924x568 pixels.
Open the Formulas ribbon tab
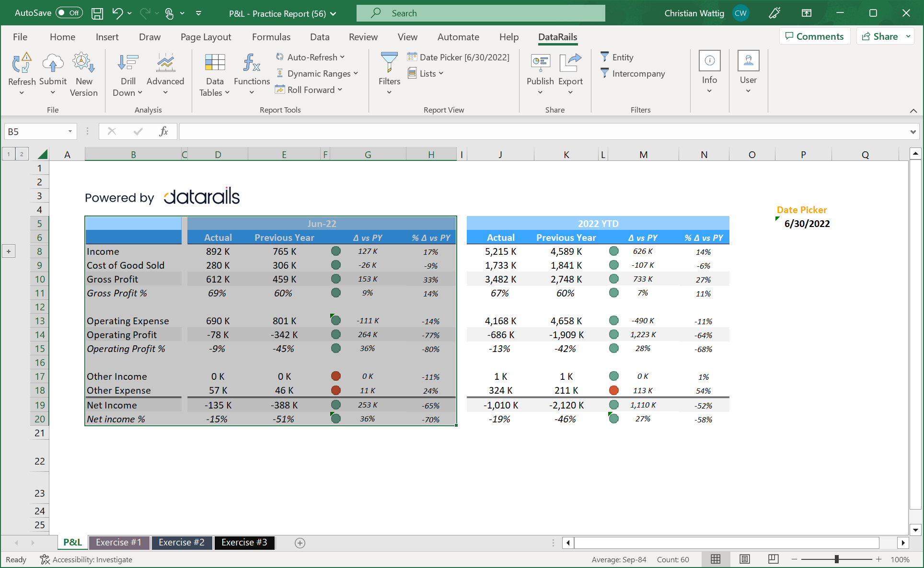271,37
